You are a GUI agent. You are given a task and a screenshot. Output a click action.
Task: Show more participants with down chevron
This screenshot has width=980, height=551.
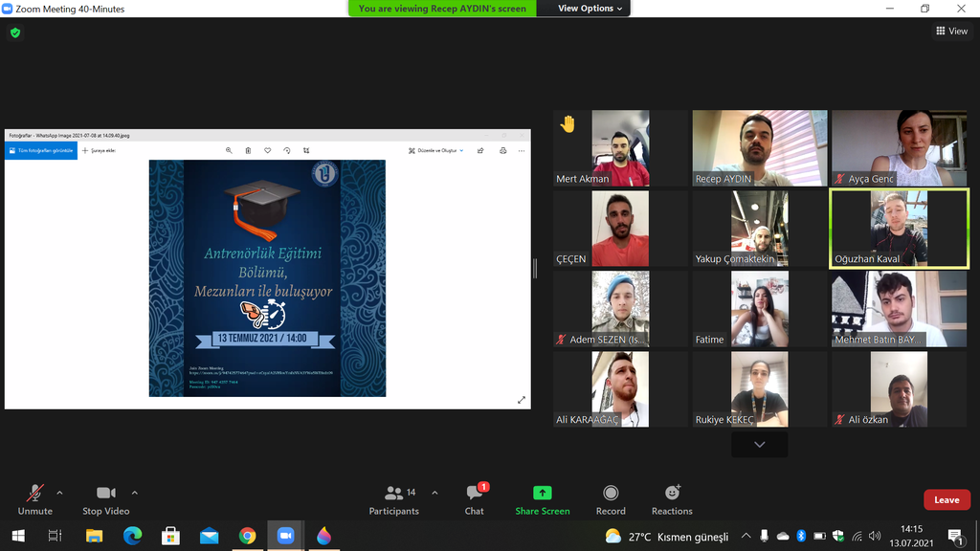tap(759, 445)
